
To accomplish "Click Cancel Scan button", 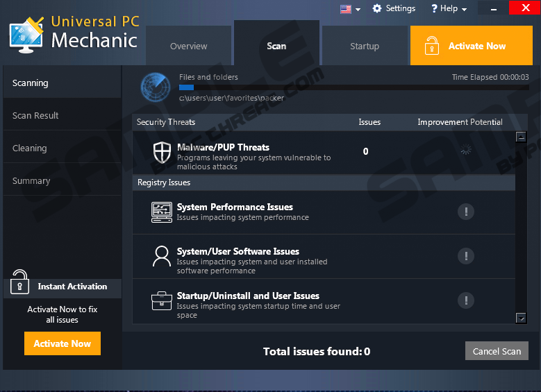I will 497,351.
